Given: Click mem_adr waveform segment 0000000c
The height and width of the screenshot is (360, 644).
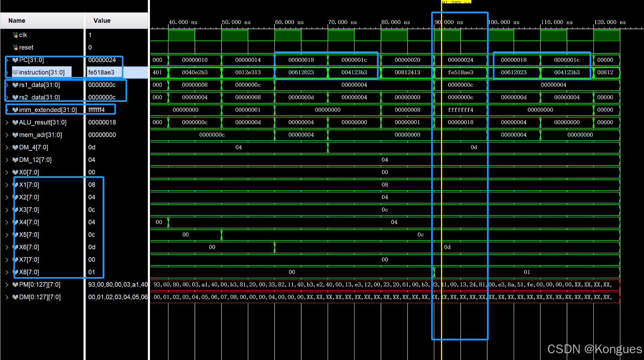Looking at the screenshot, I should point(212,135).
